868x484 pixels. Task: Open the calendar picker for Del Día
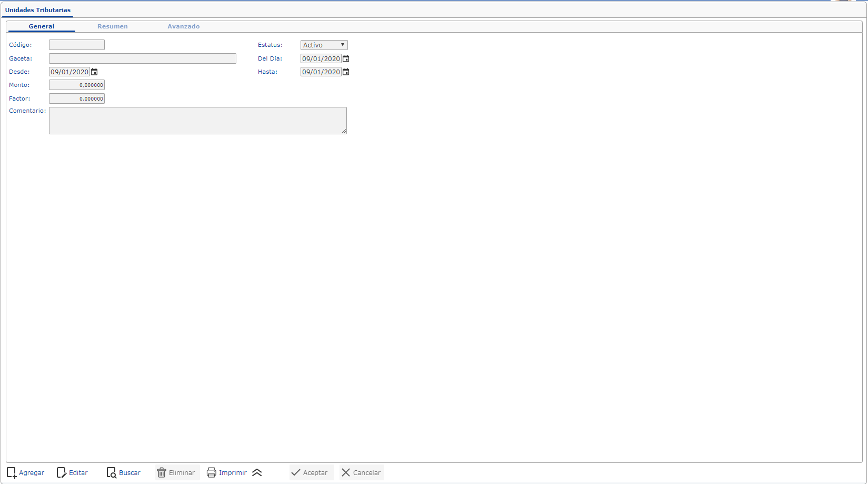click(346, 59)
